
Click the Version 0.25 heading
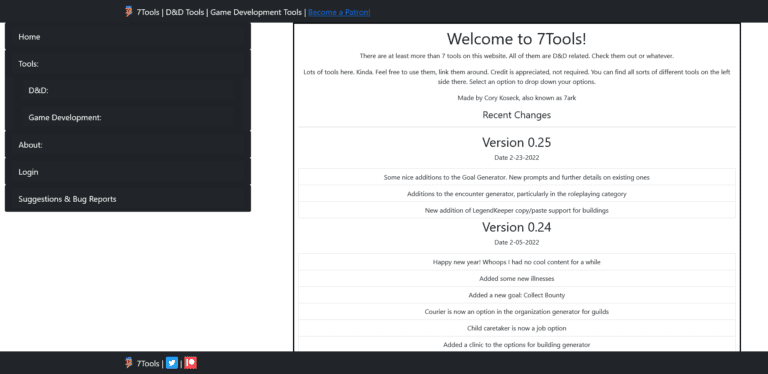(x=517, y=142)
